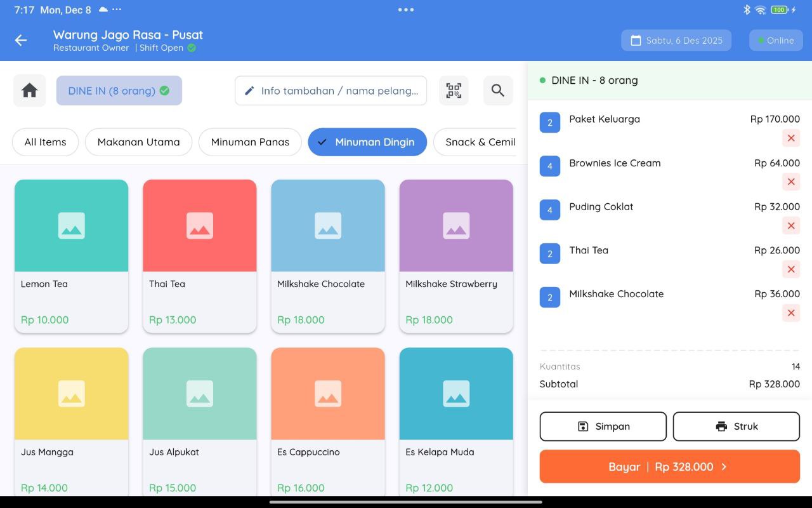Open the Sabtu, 6 Des 2025 date picker
This screenshot has width=812, height=508.
click(x=676, y=40)
